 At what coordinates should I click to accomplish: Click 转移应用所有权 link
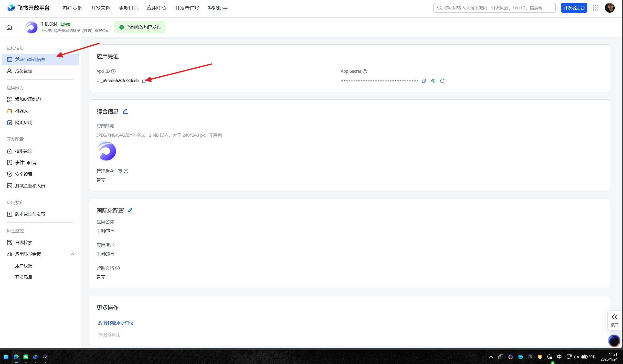click(118, 323)
